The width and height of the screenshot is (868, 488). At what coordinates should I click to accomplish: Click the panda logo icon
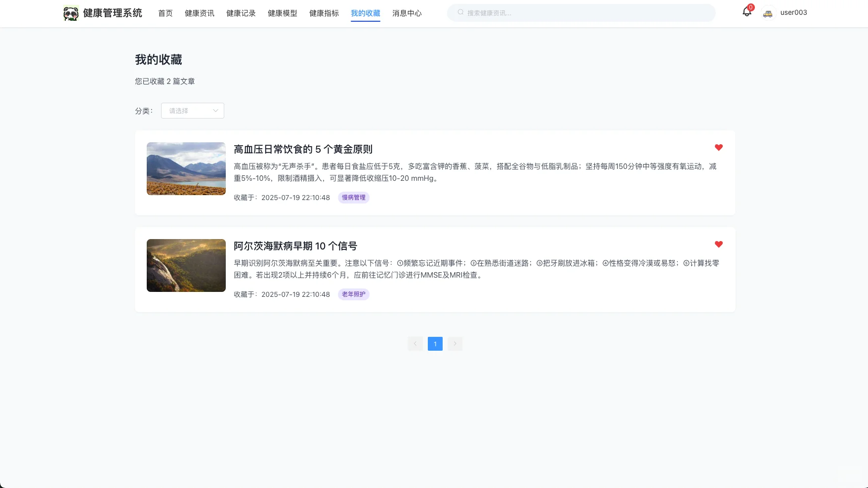coord(71,12)
